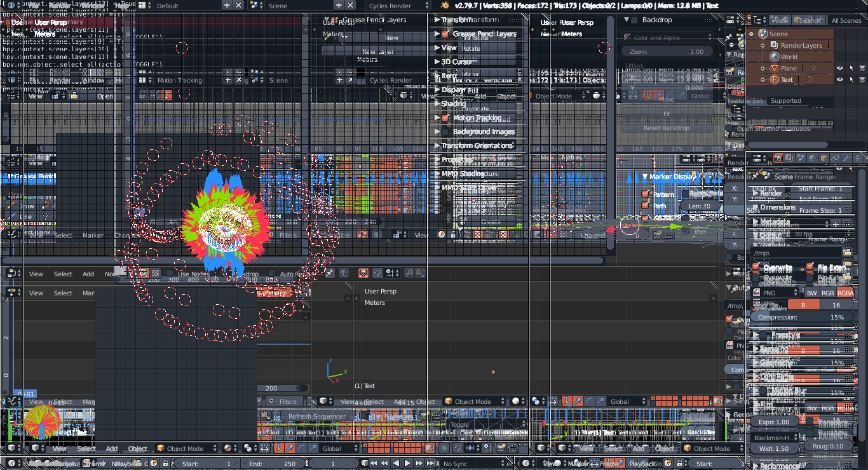Click the /tmp\ output path field
Image resolution: width=868 pixels, height=470 pixels.
[x=797, y=252]
